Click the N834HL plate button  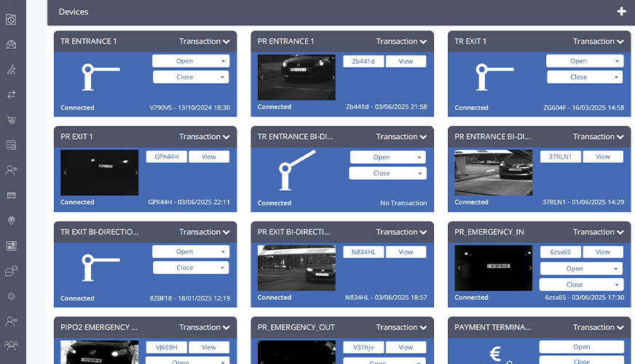coord(363,252)
